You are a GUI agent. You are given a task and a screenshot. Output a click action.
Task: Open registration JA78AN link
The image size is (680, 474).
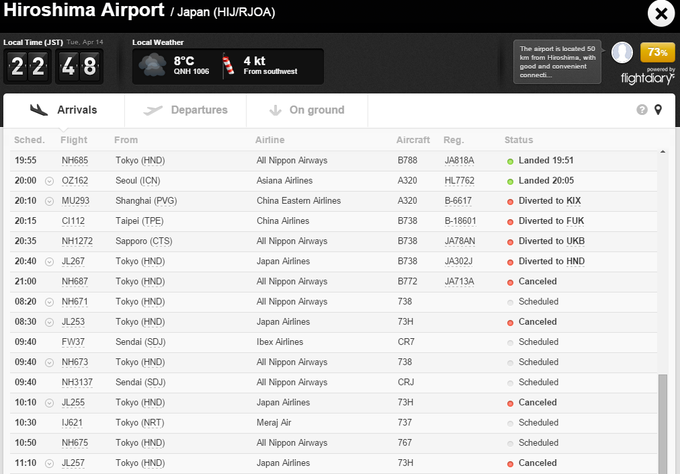(460, 241)
